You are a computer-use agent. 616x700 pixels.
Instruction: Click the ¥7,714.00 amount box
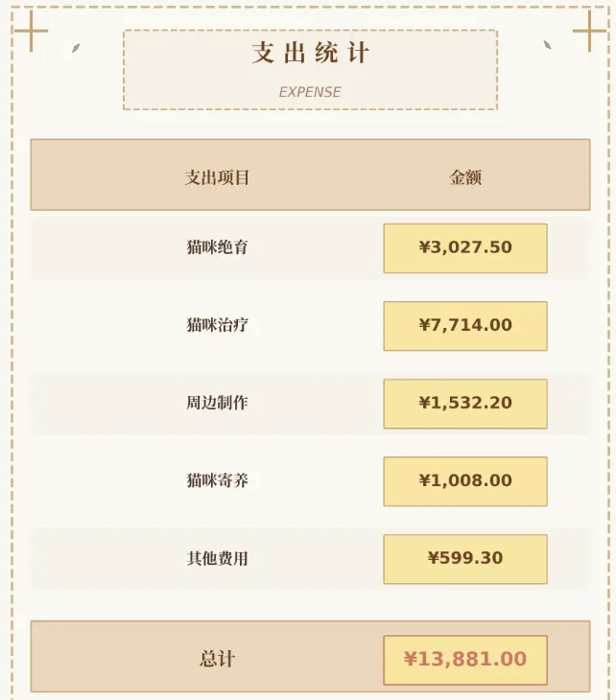465,326
